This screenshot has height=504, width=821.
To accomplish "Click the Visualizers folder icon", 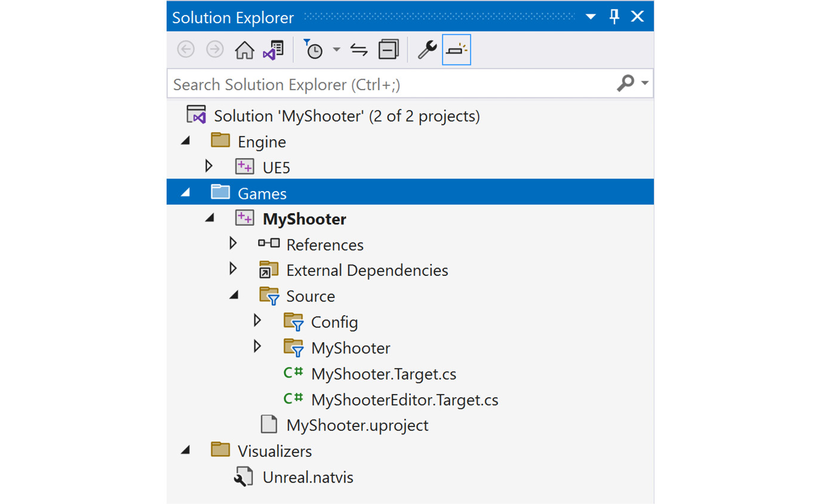I will [x=220, y=449].
